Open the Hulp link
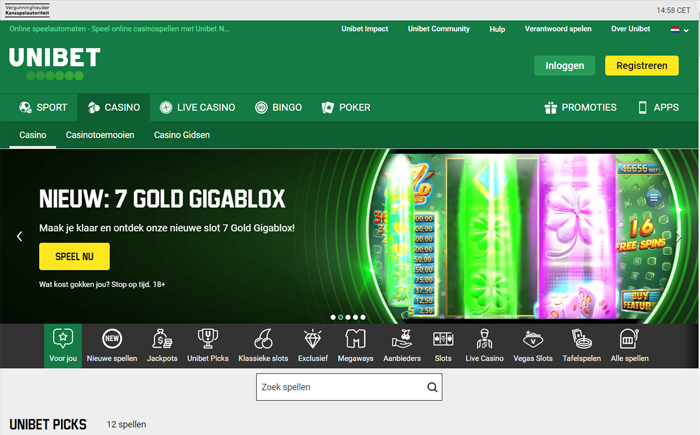 497,29
